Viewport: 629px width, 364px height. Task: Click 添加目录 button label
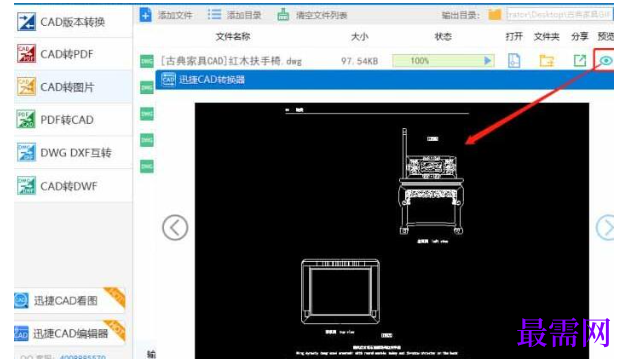pyautogui.click(x=244, y=15)
